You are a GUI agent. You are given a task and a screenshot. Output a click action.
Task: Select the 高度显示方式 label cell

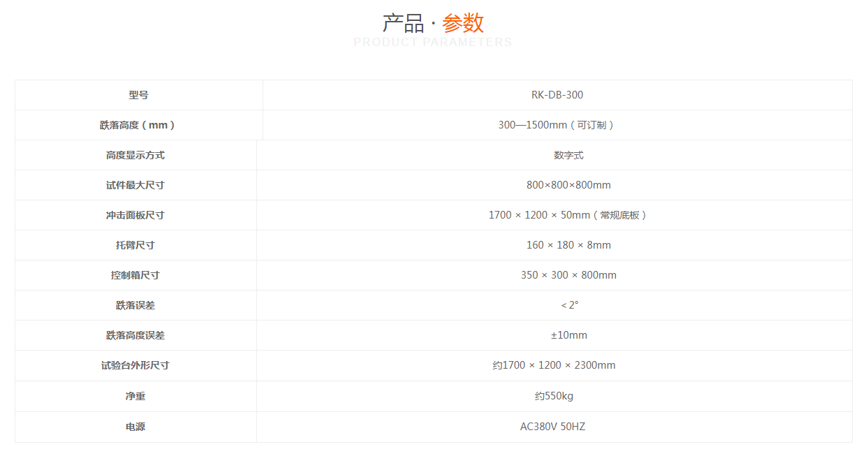coord(135,155)
